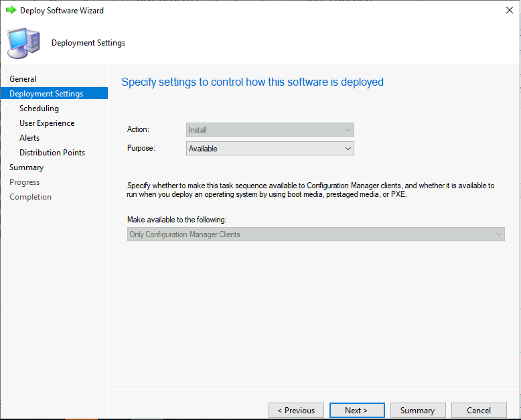
Task: Click the 'Purpose:' label
Action: (141, 148)
